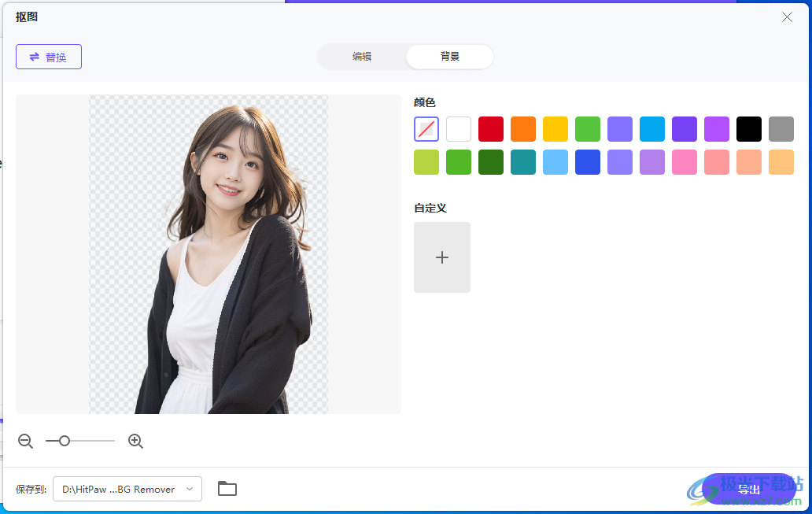Screen dimensions: 812x514
Task: Open the folder browse icon next to save path
Action: [227, 489]
